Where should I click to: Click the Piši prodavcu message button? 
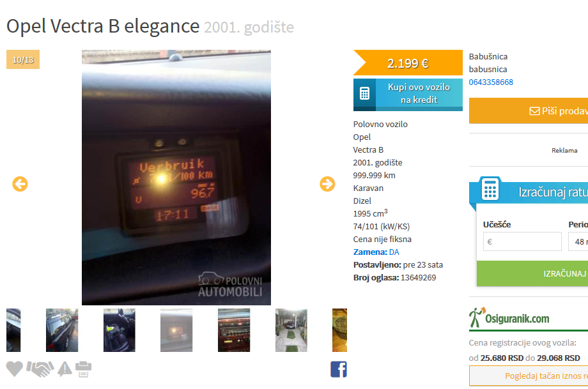click(x=529, y=111)
